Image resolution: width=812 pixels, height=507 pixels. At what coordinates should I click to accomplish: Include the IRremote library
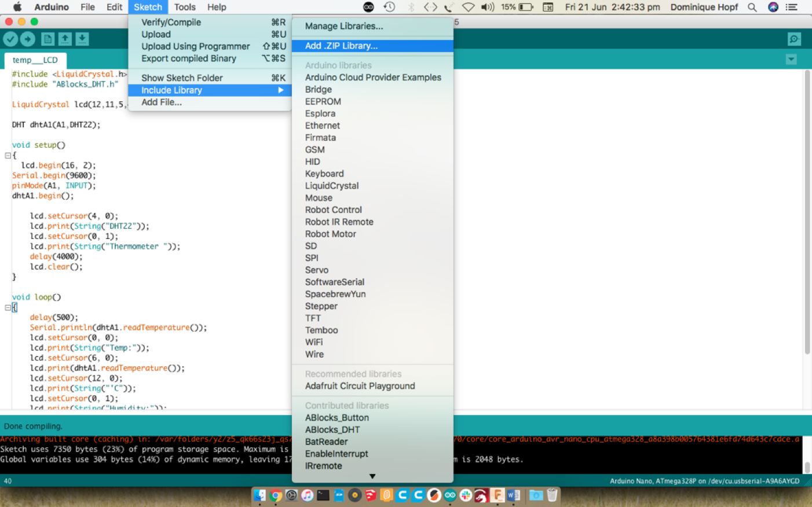pyautogui.click(x=372, y=466)
